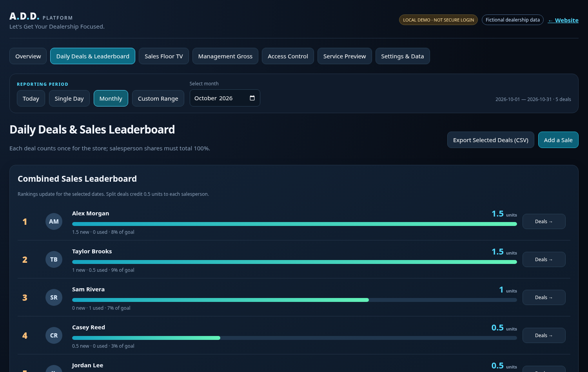Switch to the Overview tab
Screen dimensions: 588x372
click(x=28, y=56)
